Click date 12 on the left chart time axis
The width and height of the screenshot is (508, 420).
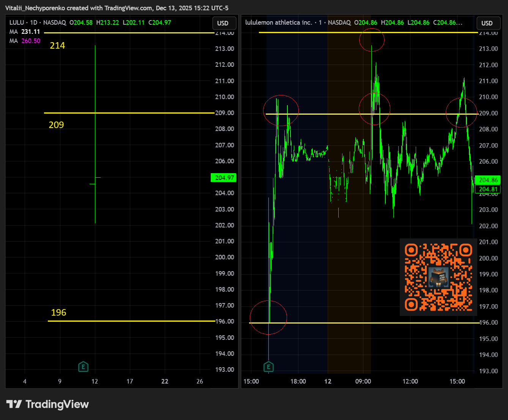click(x=95, y=381)
